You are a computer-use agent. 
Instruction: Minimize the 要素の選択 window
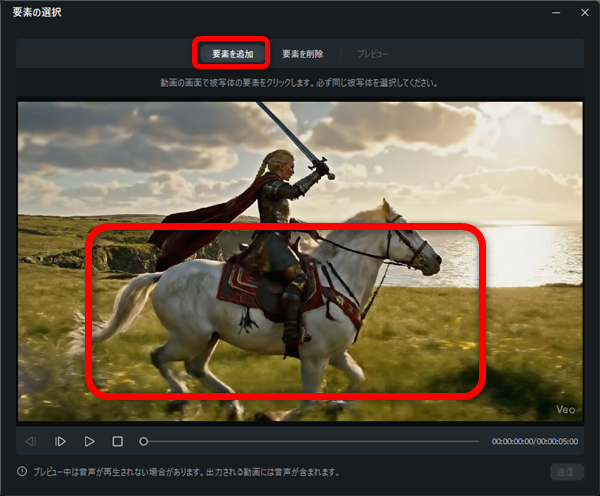[557, 14]
